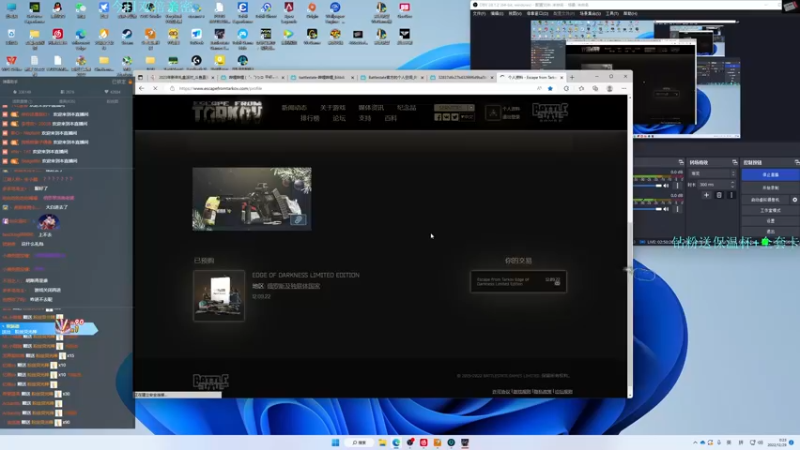Click OBS start recording button
The image size is (800, 450).
click(770, 188)
